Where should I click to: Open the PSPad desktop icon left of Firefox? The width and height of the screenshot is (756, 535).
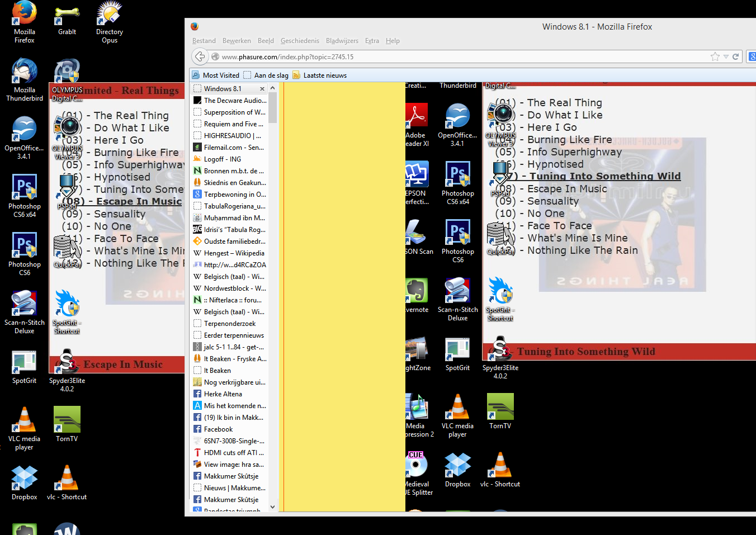point(67,192)
